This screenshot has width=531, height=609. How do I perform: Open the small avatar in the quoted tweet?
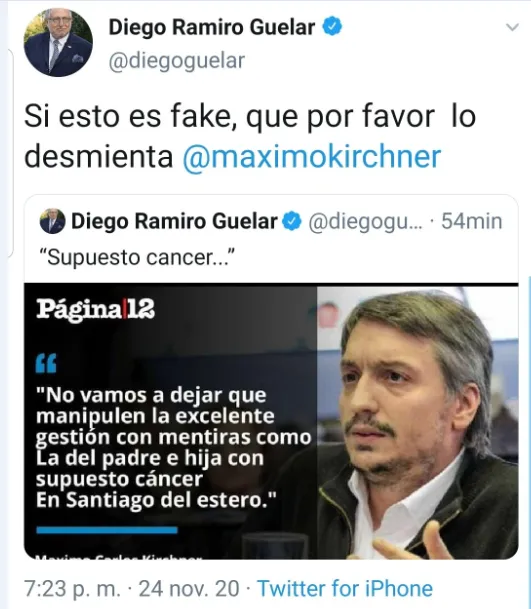(x=52, y=221)
